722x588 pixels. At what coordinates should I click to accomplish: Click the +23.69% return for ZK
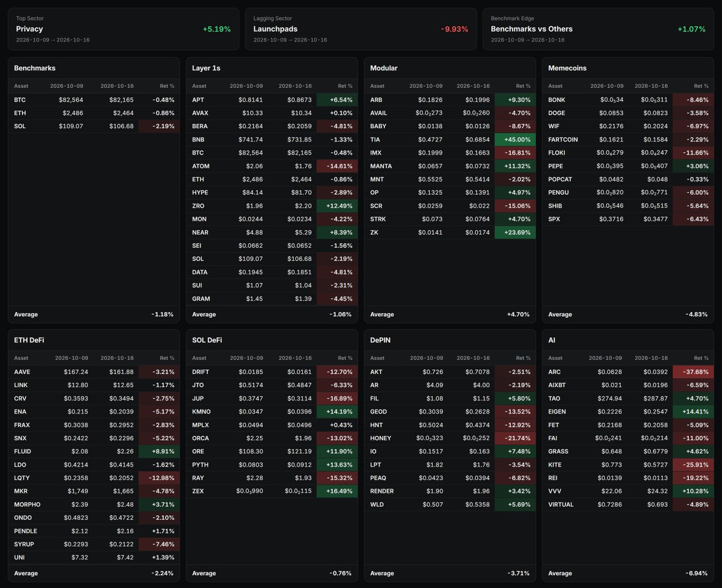click(515, 232)
